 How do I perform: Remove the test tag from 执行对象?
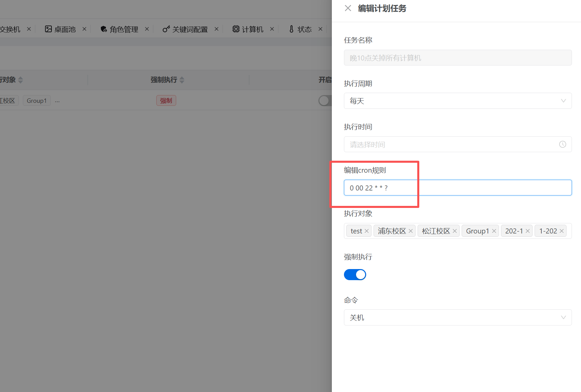tap(366, 231)
